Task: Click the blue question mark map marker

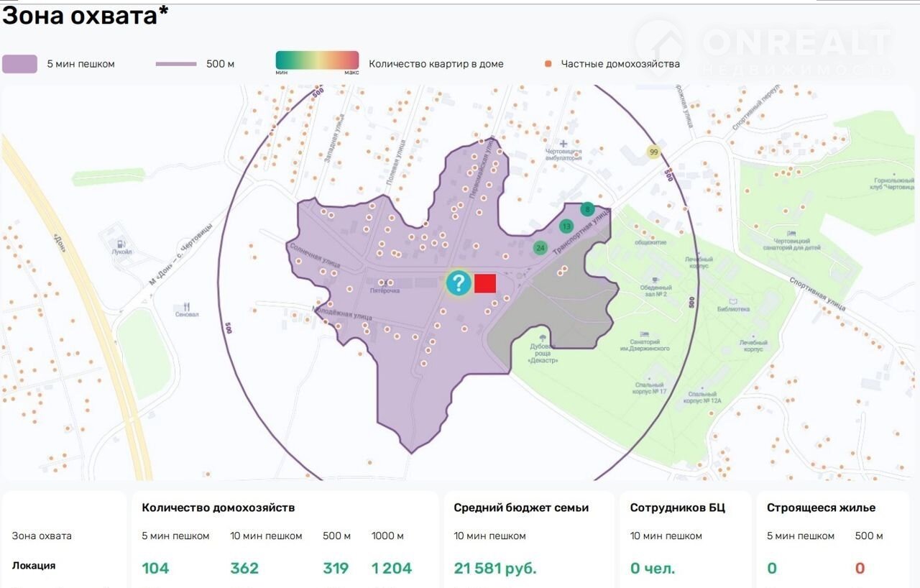Action: pyautogui.click(x=459, y=283)
